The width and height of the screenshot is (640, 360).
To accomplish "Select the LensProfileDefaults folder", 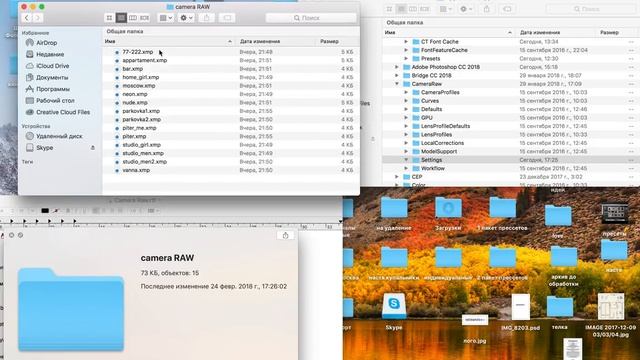I will [445, 126].
